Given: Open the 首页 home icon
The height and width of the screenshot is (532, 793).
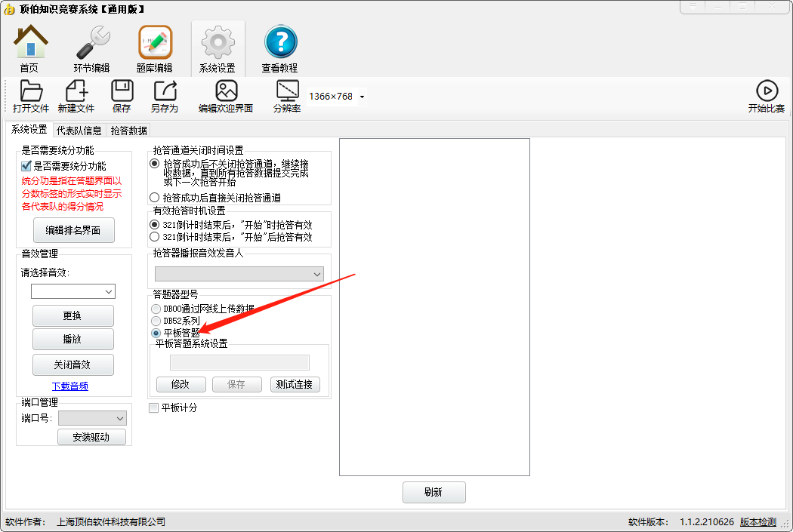Looking at the screenshot, I should [29, 44].
